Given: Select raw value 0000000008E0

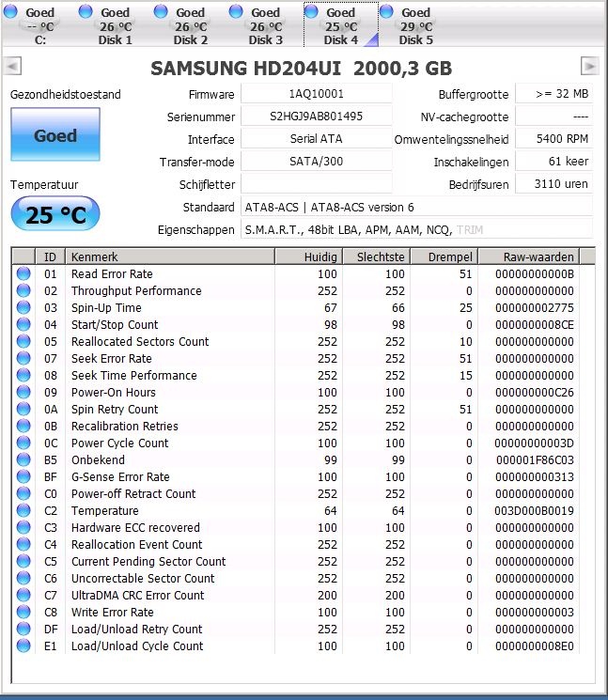Looking at the screenshot, I should pyautogui.click(x=535, y=646).
